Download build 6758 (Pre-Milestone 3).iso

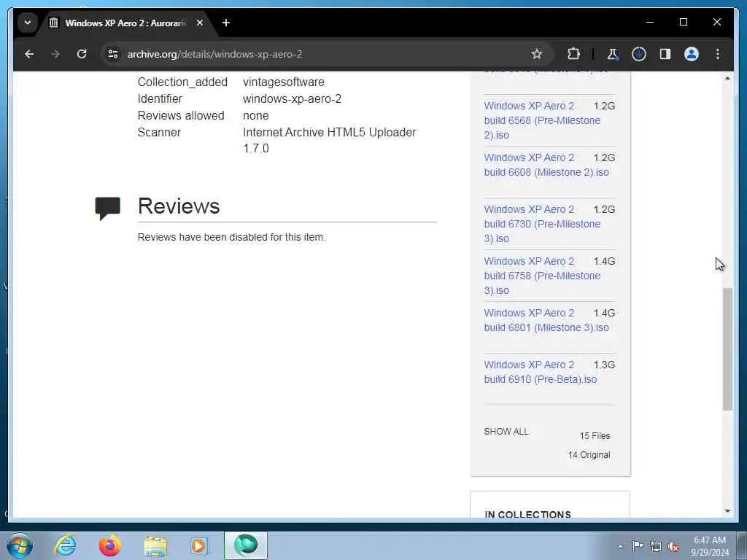coord(542,276)
